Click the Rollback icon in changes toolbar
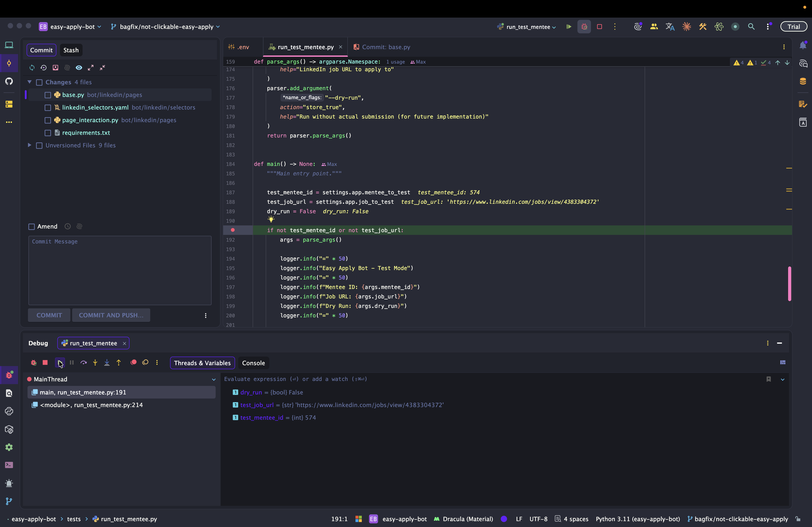This screenshot has height=527, width=812. click(43, 67)
